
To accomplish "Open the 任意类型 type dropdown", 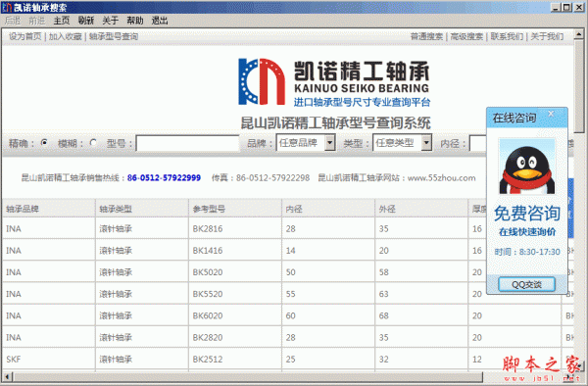I will tap(403, 143).
